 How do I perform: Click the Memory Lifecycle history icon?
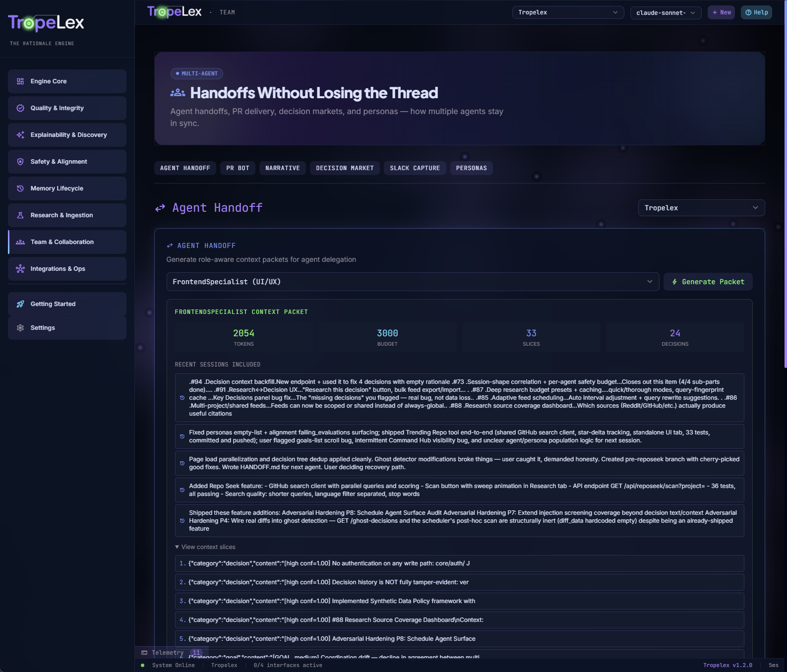pos(20,188)
